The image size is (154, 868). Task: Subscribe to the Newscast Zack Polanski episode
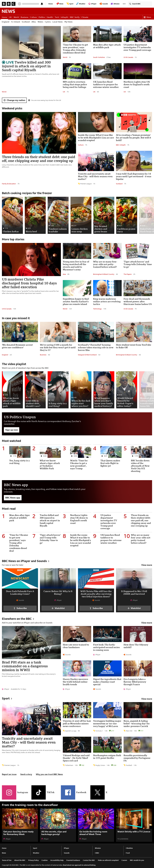(20, 608)
